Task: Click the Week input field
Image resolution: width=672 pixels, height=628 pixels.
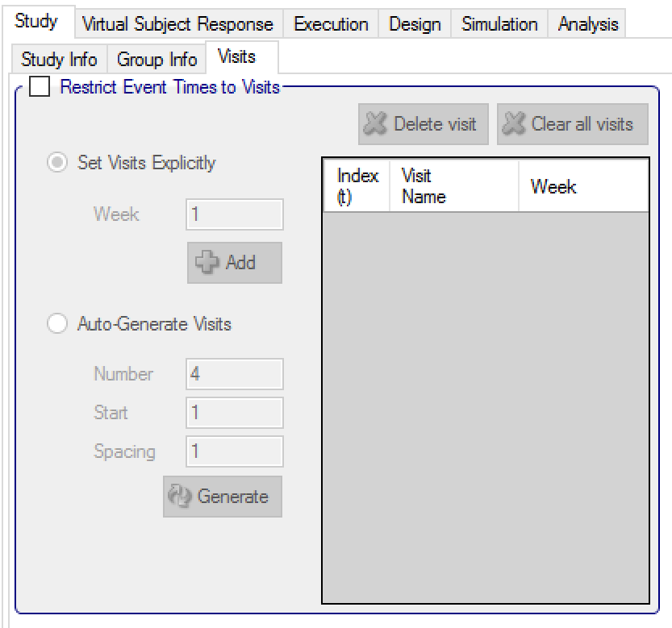Action: (x=235, y=214)
